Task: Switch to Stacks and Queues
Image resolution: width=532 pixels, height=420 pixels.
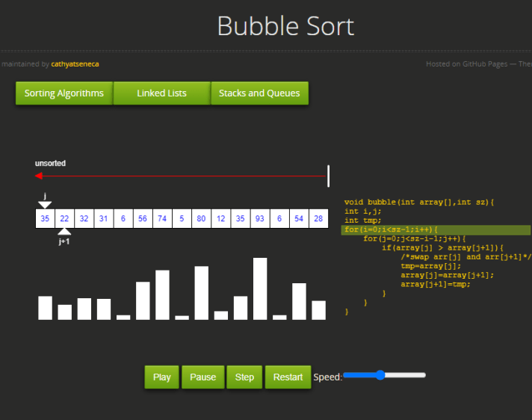Action: click(259, 93)
